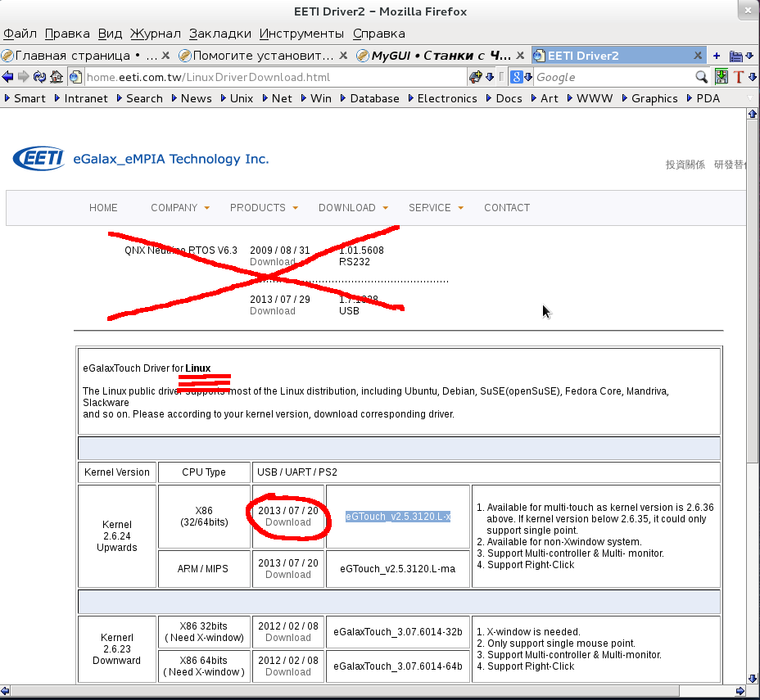Open the DOWNLOAD navigation dropdown
Viewport: 760px width, 700px height.
click(x=353, y=208)
